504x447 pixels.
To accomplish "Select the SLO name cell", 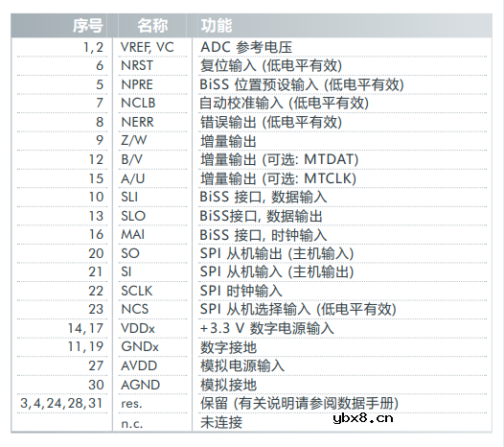I will pos(133,216).
